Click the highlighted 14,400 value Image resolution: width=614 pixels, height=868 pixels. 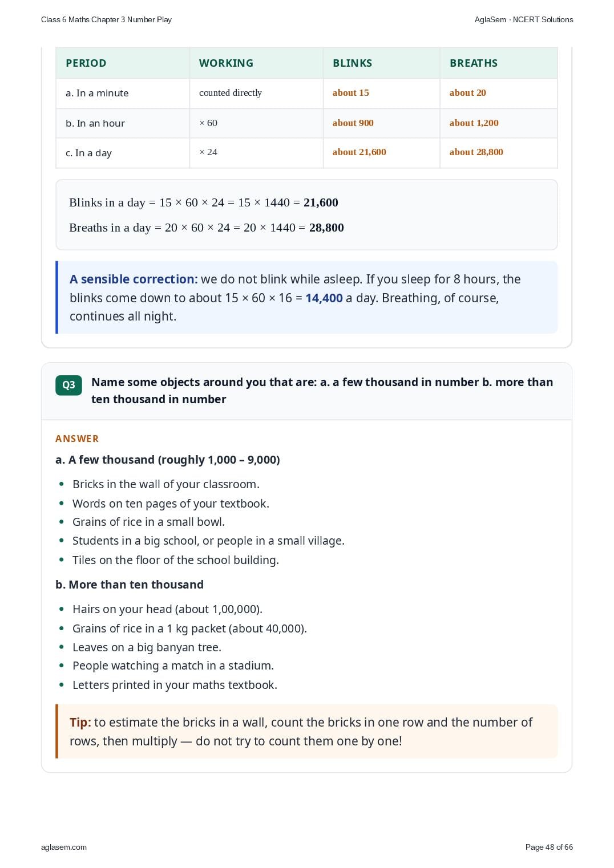pos(324,298)
